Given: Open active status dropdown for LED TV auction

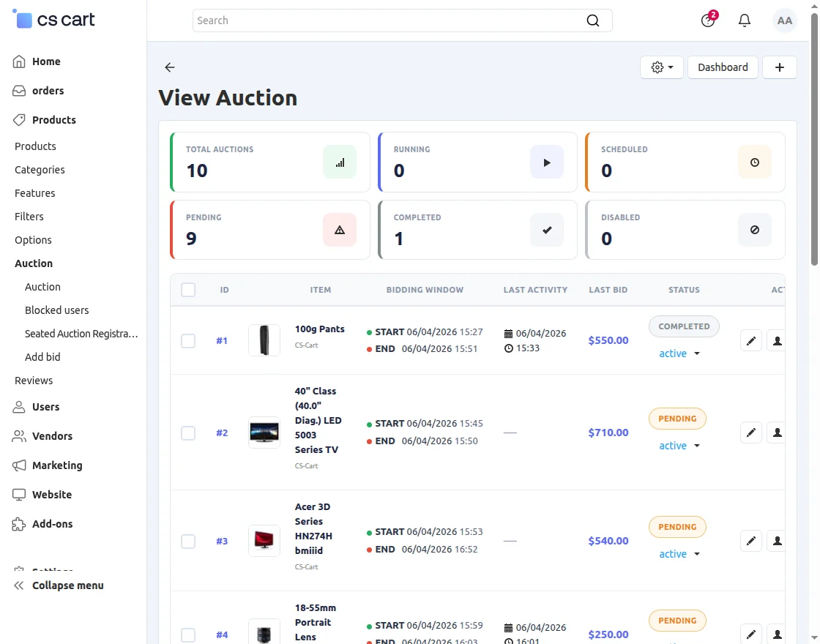Looking at the screenshot, I should point(679,446).
